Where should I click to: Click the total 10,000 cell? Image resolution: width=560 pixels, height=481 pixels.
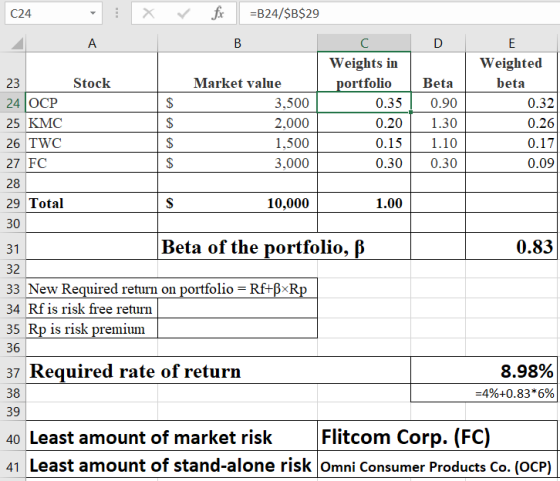(238, 203)
